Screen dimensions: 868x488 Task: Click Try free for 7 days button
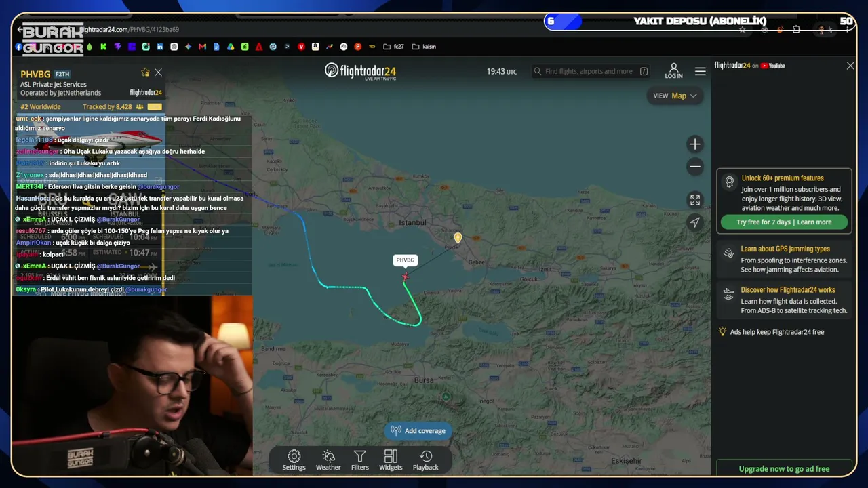click(784, 222)
